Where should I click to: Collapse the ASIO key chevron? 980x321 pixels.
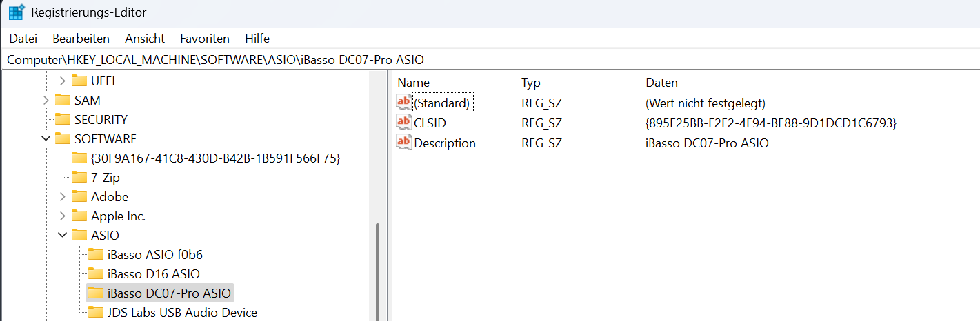[x=62, y=235]
